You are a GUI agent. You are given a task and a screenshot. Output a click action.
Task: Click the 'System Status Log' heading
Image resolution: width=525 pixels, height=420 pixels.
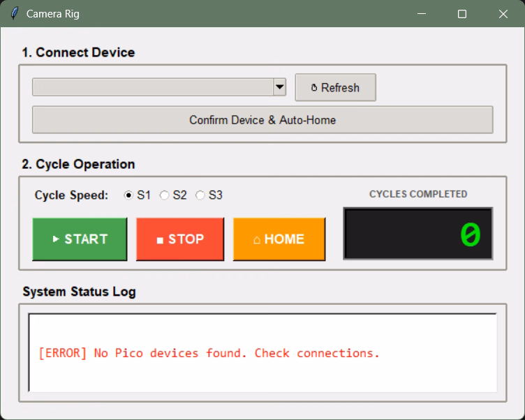pos(80,292)
